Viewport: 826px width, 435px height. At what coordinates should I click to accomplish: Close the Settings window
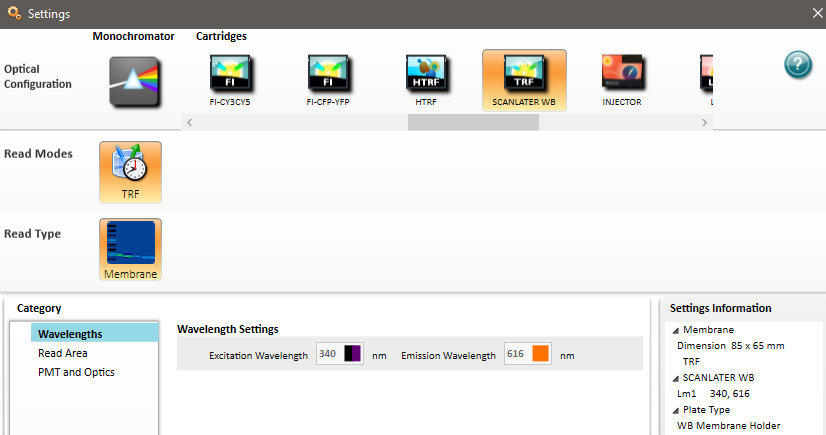coord(818,13)
